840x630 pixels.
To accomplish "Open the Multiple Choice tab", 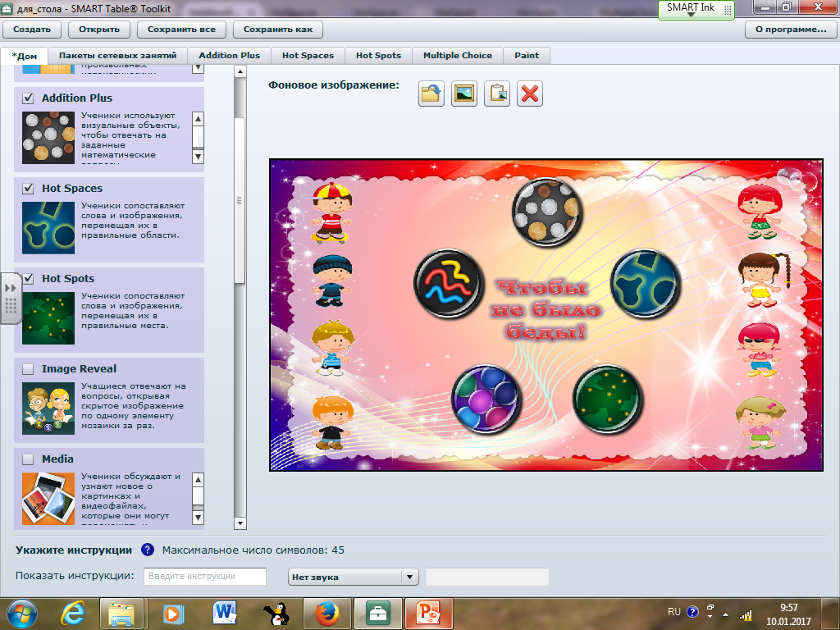I will click(457, 55).
